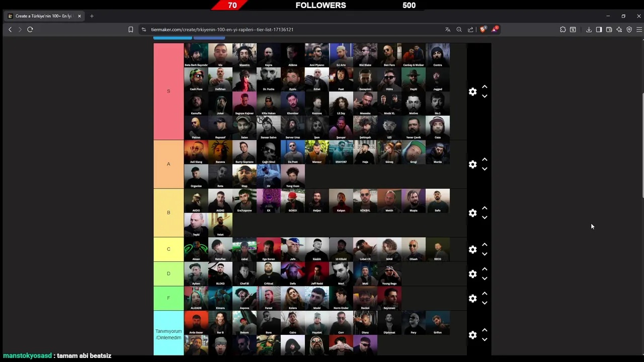The height and width of the screenshot is (362, 644).
Task: Click the site settings icon before URL
Action: (x=144, y=30)
